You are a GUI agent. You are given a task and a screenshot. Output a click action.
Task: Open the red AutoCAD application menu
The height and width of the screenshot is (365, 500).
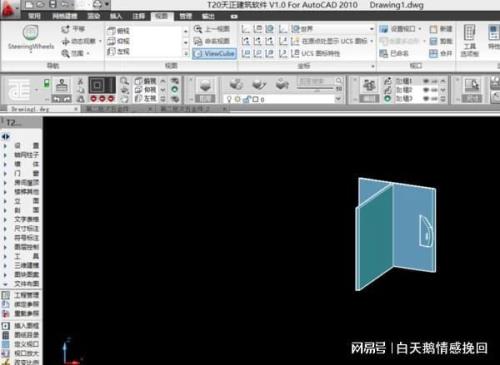coord(9,9)
